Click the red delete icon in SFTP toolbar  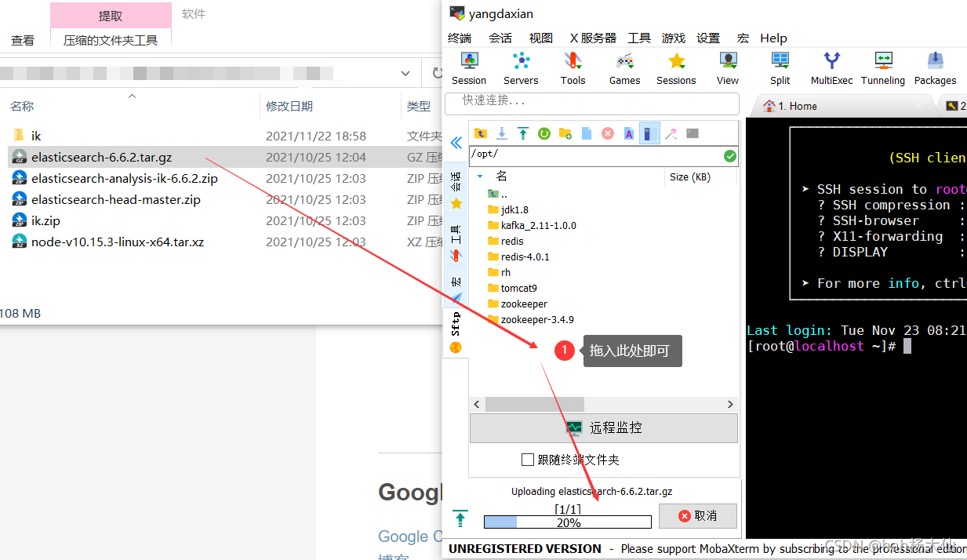click(x=608, y=133)
